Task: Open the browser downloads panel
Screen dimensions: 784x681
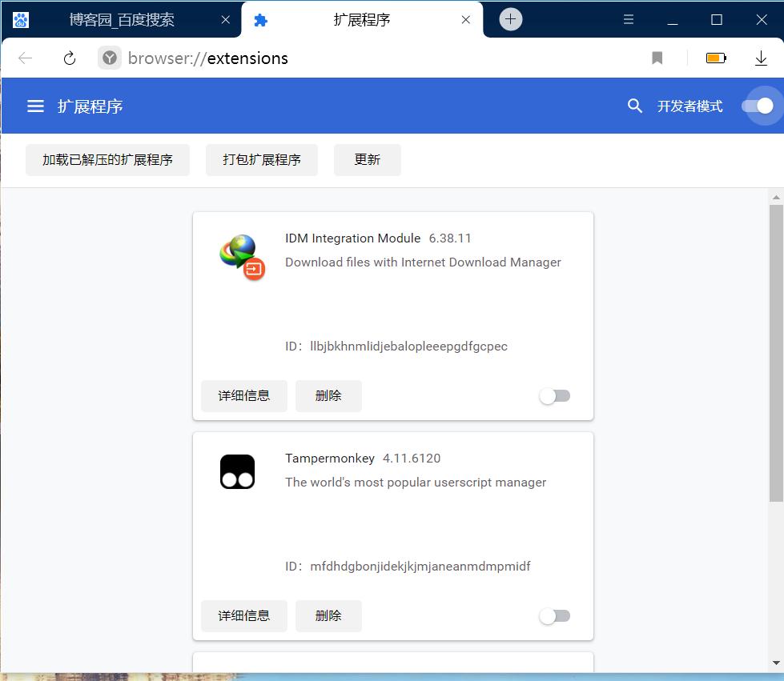Action: pyautogui.click(x=761, y=58)
